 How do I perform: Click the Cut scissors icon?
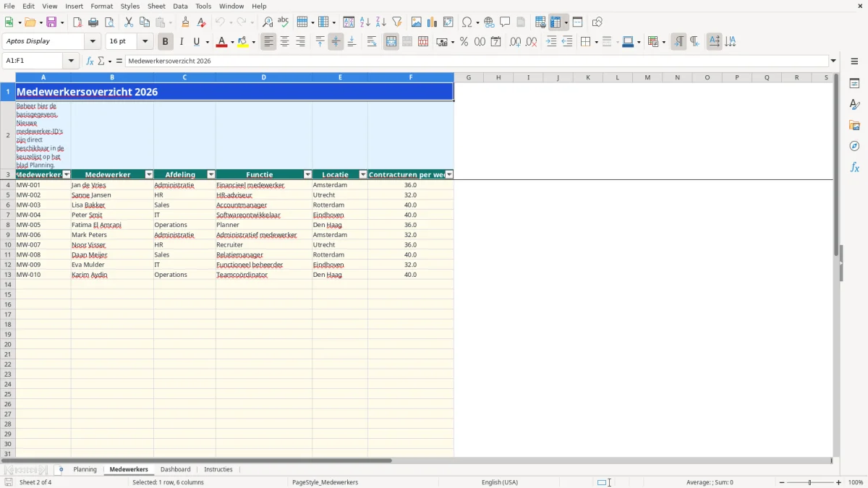coord(129,22)
